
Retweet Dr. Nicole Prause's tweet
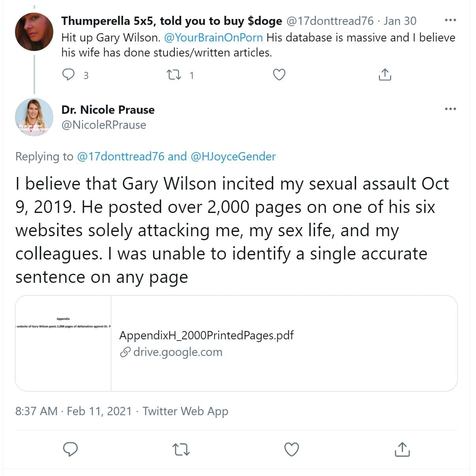[x=181, y=449]
